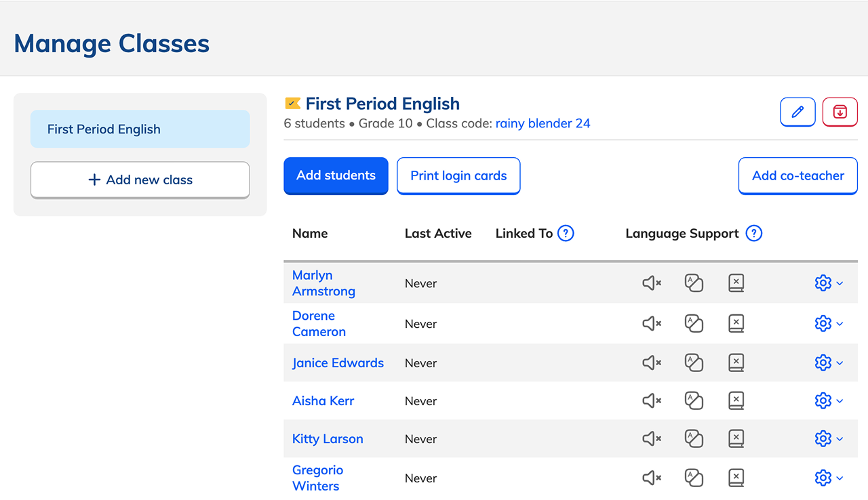This screenshot has height=500, width=868.
Task: Click the gear icon for Dorene Cameron
Action: coord(823,323)
